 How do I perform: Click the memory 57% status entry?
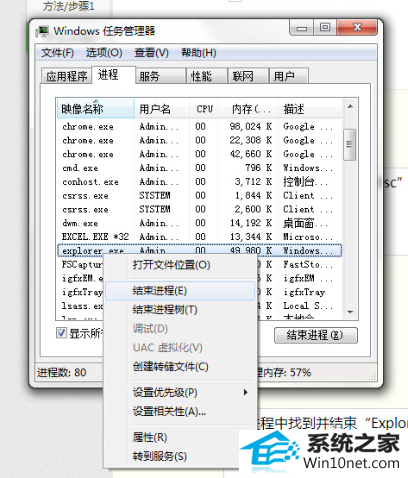click(x=284, y=372)
